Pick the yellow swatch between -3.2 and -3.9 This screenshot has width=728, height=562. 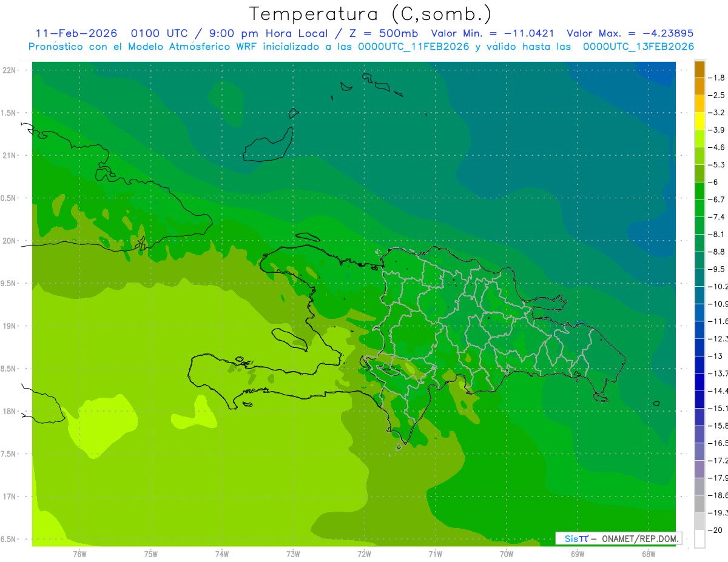click(699, 121)
